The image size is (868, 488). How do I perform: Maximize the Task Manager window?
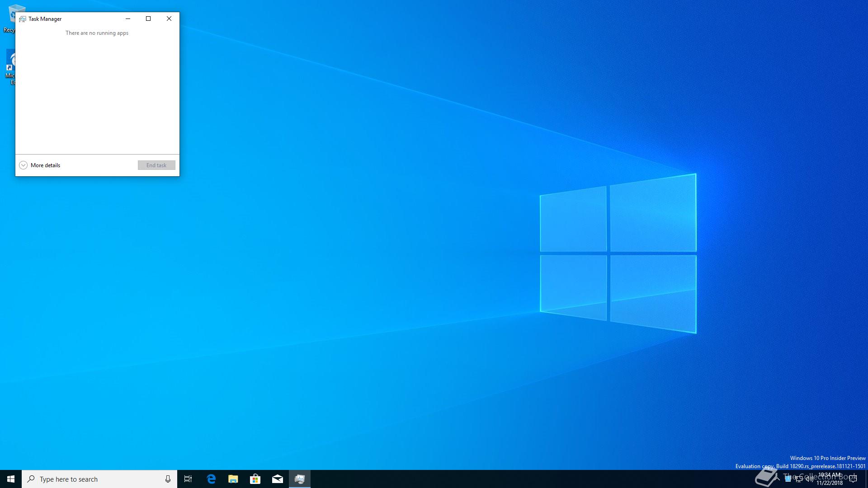point(148,19)
